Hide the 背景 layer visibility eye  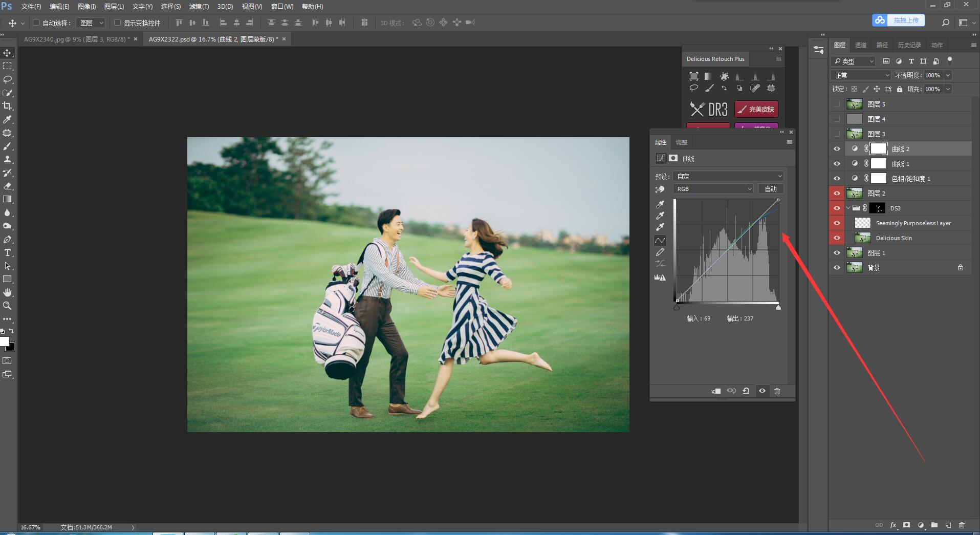[x=837, y=268]
